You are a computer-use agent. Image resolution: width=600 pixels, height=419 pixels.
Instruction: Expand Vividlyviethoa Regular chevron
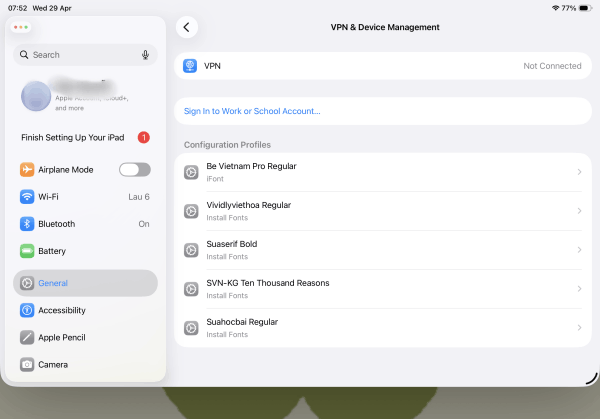pos(579,211)
